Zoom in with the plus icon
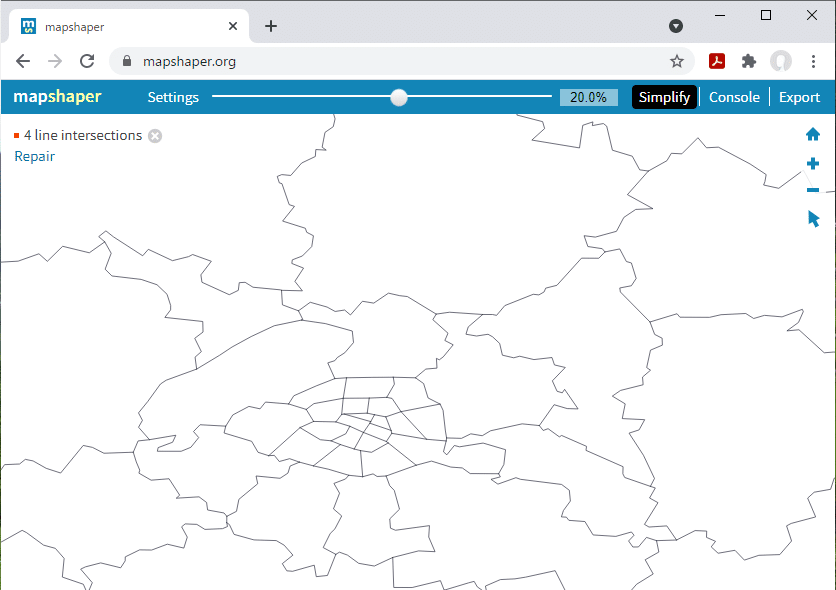The height and width of the screenshot is (590, 836). coord(813,163)
